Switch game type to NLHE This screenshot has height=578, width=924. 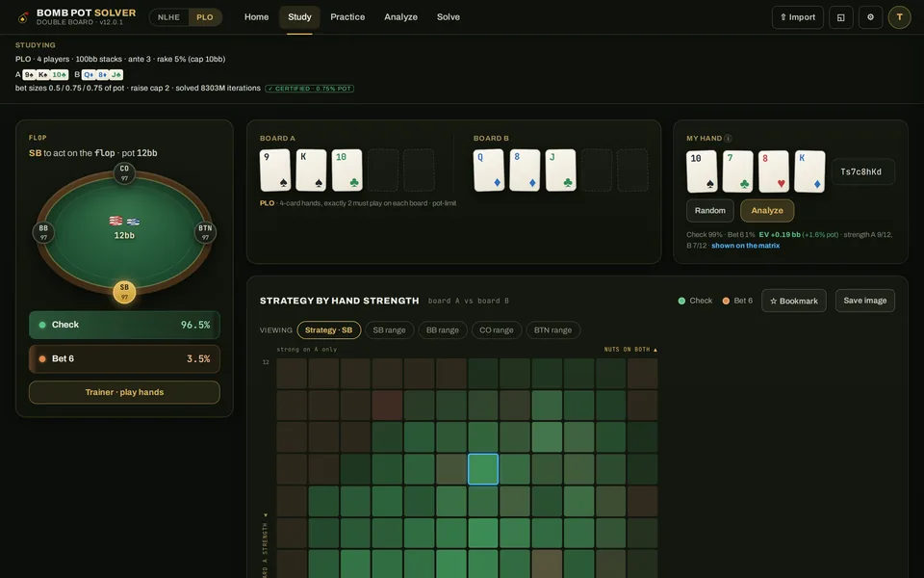168,17
